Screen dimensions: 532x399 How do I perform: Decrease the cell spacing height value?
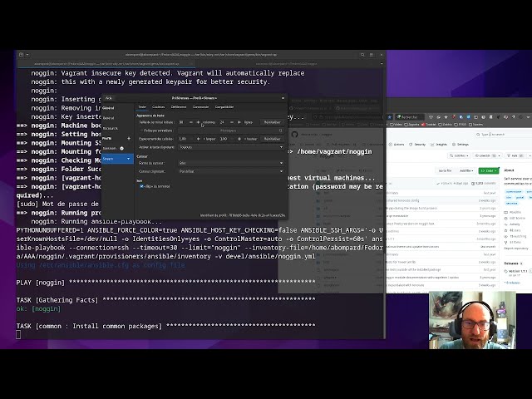(x=232, y=139)
